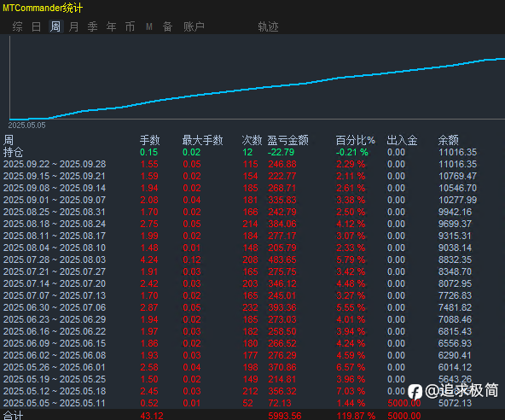This screenshot has width=505, height=420.
Task: Open the 轨迹 track tab
Action: pyautogui.click(x=268, y=26)
